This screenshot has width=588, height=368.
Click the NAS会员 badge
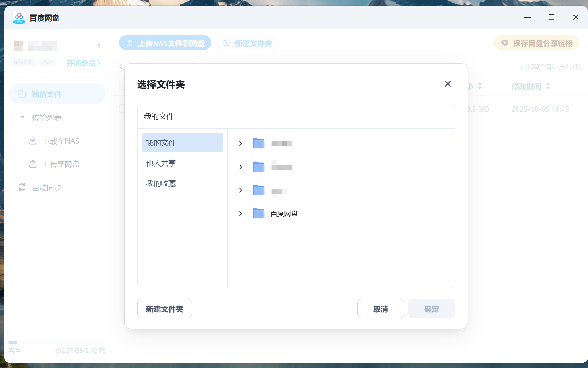(23, 63)
